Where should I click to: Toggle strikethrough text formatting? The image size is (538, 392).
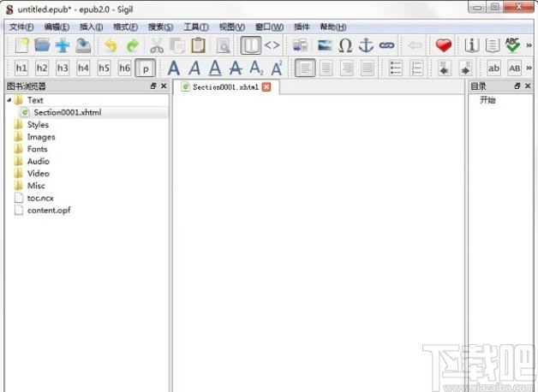(236, 68)
